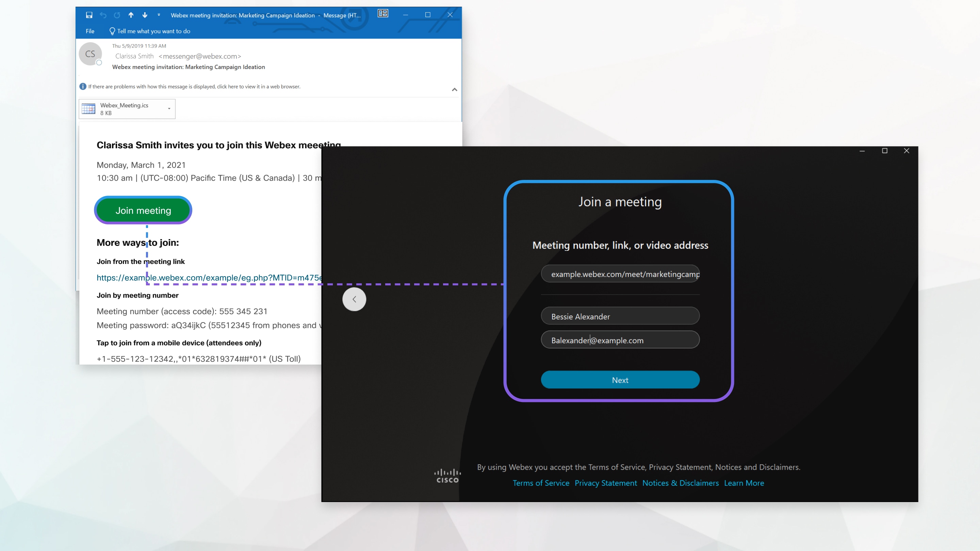The width and height of the screenshot is (980, 551).
Task: Open Privacy Statement link
Action: pos(606,483)
